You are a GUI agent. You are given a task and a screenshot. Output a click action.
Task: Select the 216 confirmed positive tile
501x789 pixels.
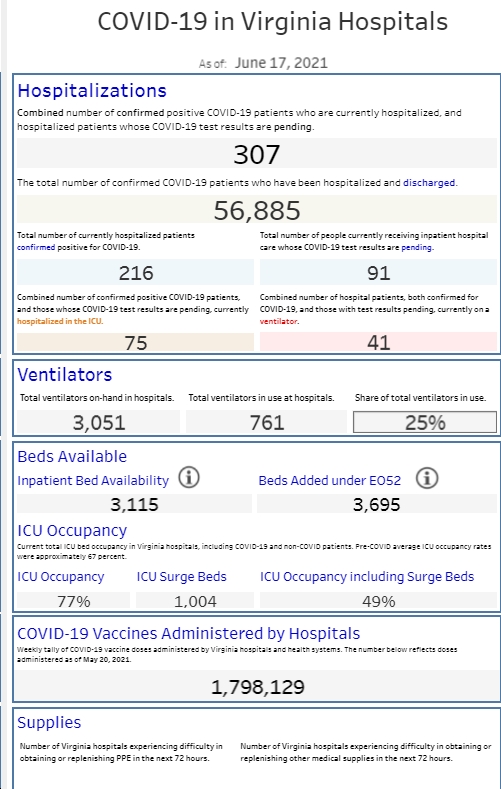(135, 272)
